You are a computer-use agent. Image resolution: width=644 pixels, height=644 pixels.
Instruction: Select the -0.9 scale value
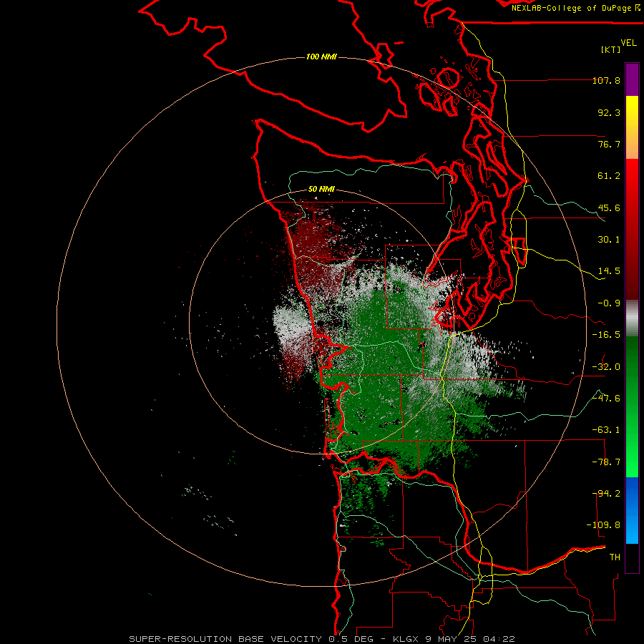(x=609, y=303)
